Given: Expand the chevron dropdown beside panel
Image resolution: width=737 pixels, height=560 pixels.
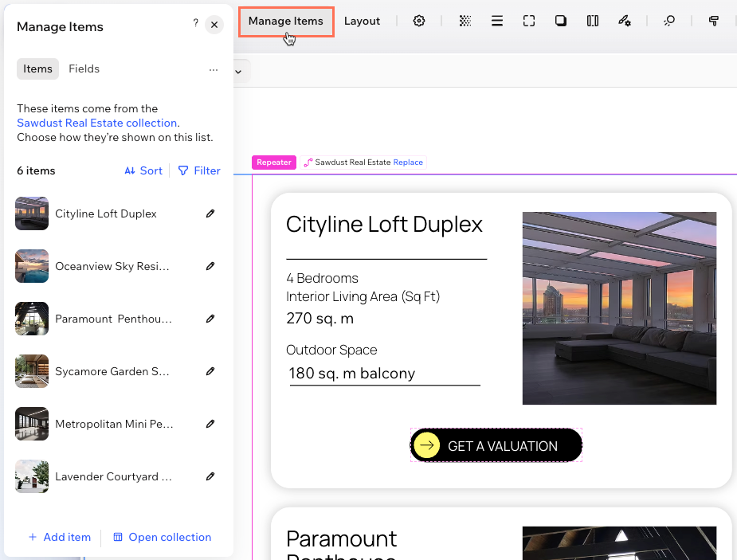Looking at the screenshot, I should (x=239, y=72).
